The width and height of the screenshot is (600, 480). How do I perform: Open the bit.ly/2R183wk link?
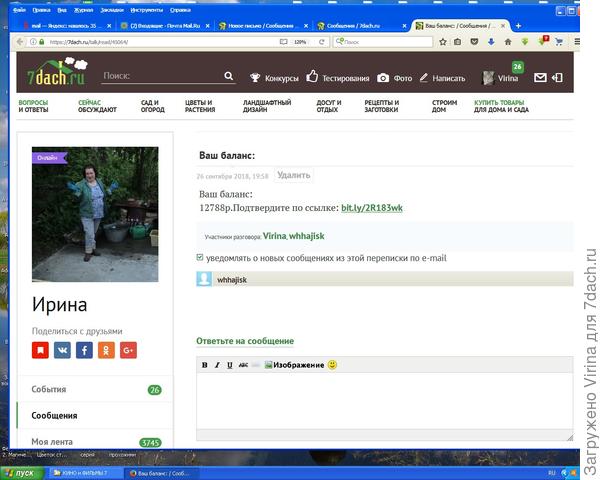click(372, 207)
